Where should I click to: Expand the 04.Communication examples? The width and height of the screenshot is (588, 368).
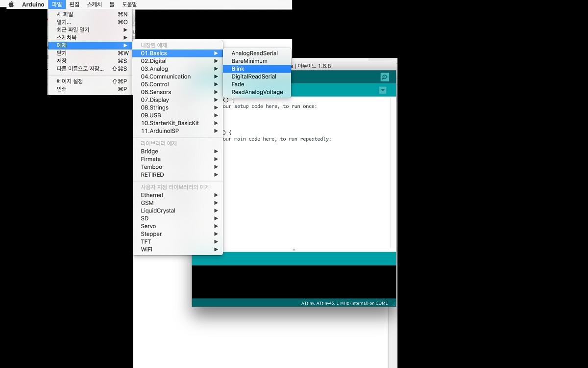pos(178,77)
